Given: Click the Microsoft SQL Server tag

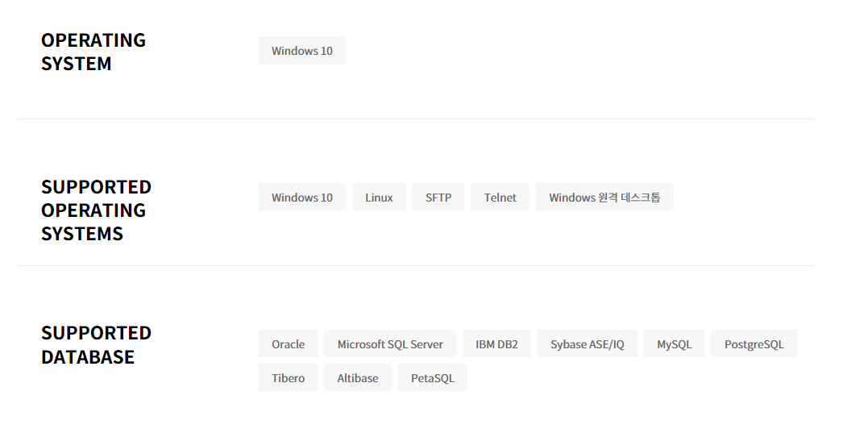Looking at the screenshot, I should pyautogui.click(x=390, y=344).
